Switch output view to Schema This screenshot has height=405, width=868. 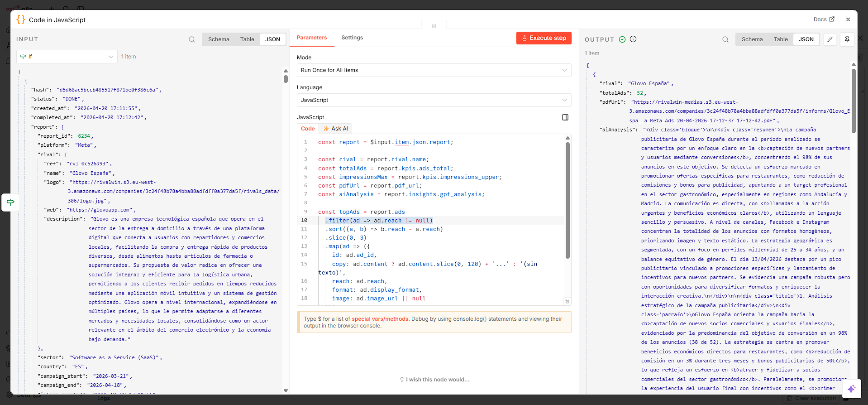click(x=752, y=39)
